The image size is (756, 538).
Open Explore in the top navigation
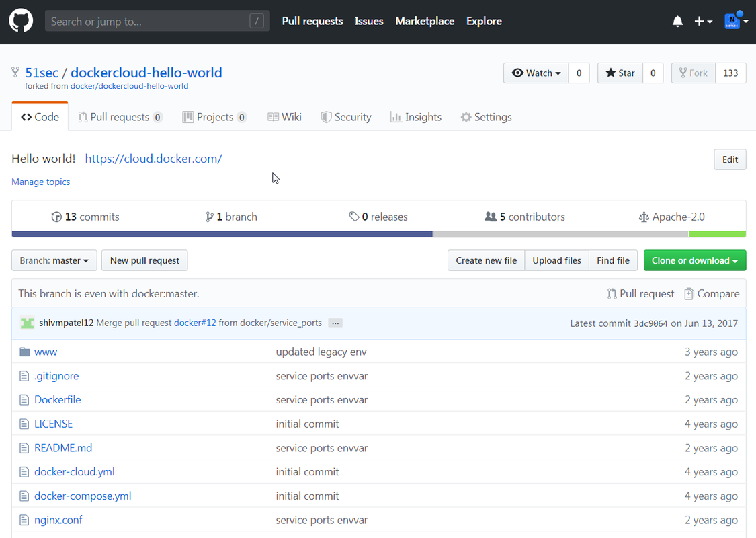(x=484, y=22)
